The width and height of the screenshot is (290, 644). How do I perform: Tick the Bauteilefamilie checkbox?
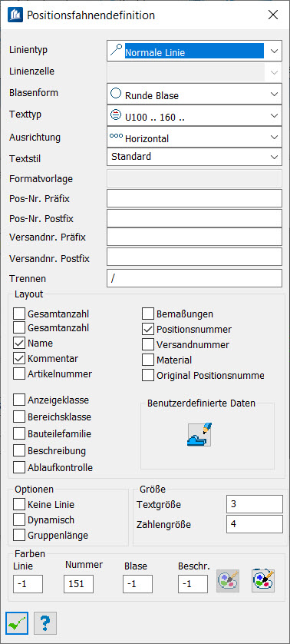[19, 433]
